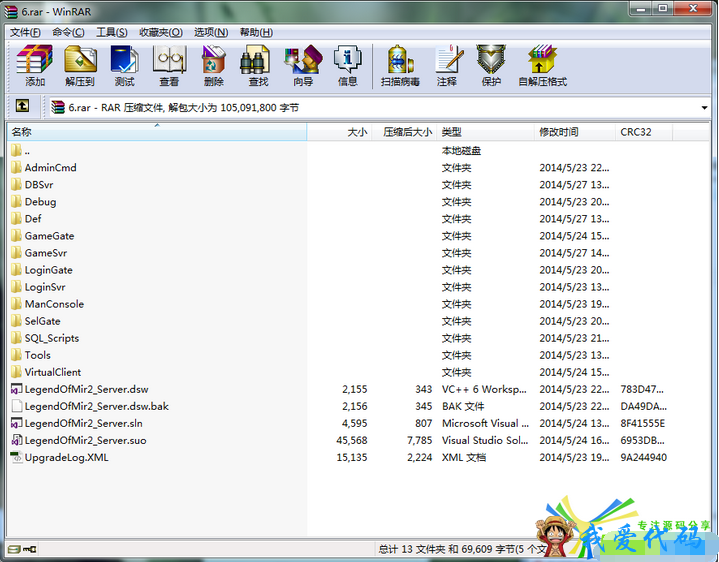This screenshot has width=719, height=562.
Task: Sort by the 大小 column header
Action: [x=339, y=132]
